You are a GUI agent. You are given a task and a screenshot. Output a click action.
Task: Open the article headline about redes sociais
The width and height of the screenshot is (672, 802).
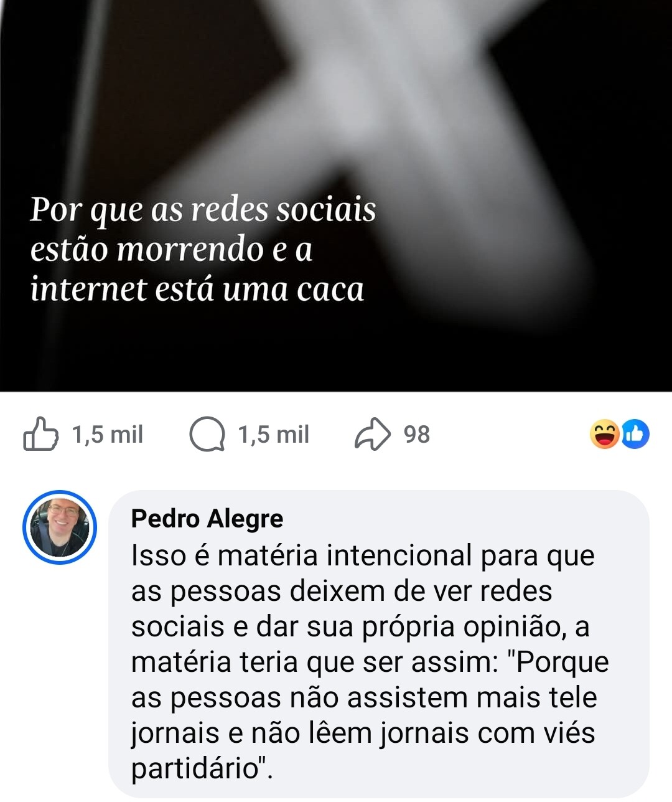coord(203,249)
